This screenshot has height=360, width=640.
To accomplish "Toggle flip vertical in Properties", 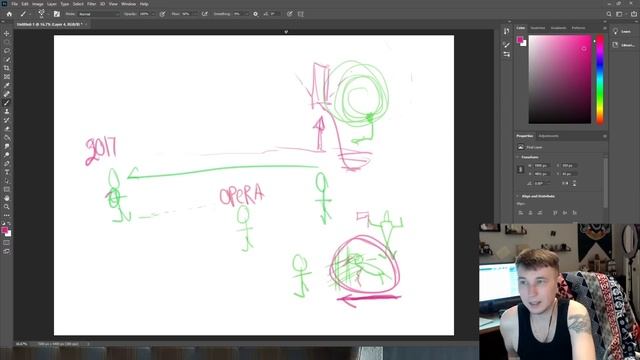I will coord(574,184).
